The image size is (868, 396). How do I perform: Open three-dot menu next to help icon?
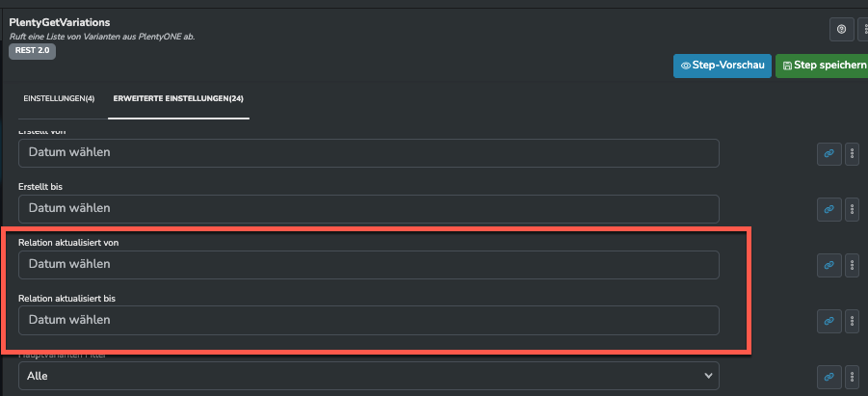pos(863,29)
